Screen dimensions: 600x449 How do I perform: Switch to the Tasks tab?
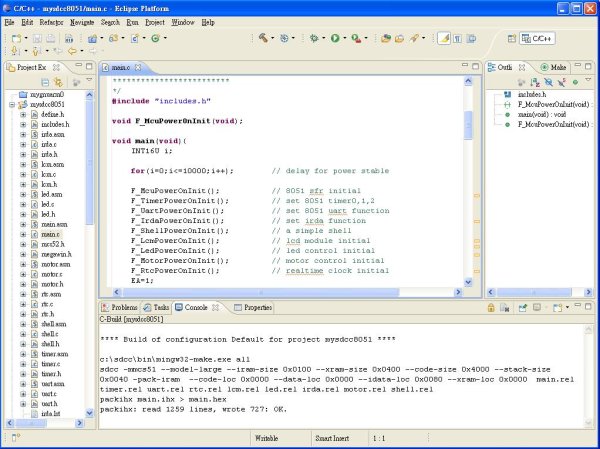pyautogui.click(x=156, y=307)
